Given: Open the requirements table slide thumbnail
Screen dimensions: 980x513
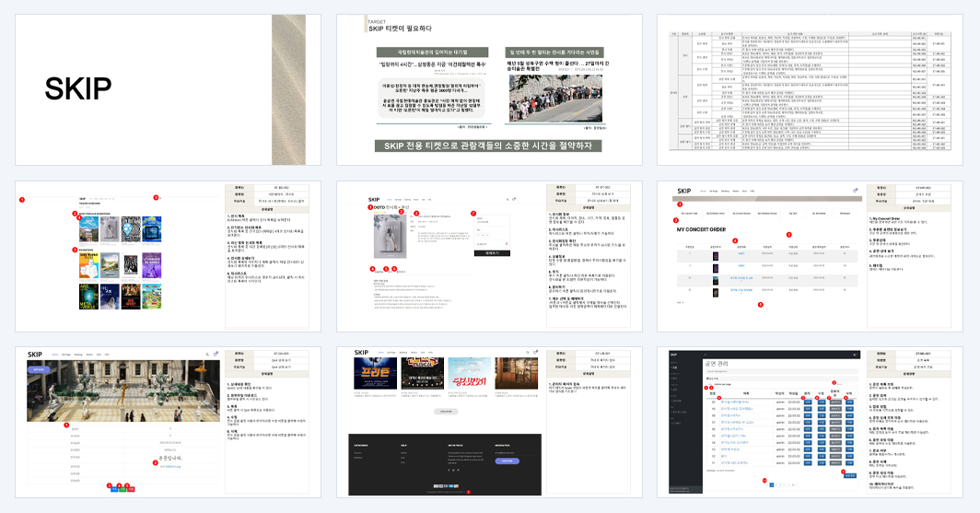Looking at the screenshot, I should pos(810,90).
